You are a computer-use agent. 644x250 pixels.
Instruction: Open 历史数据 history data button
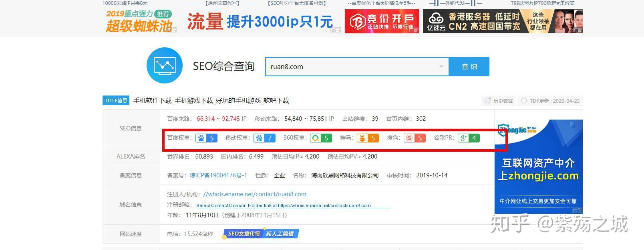coord(499,101)
